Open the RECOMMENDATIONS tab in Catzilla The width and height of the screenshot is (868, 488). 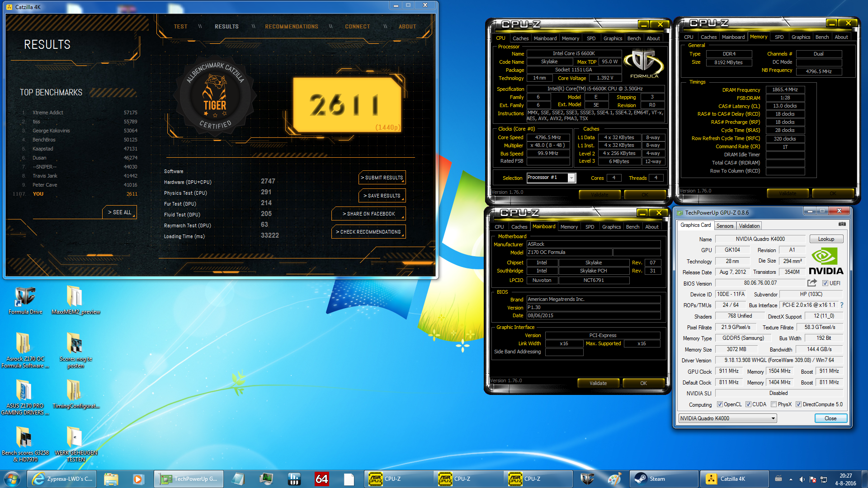coord(292,27)
